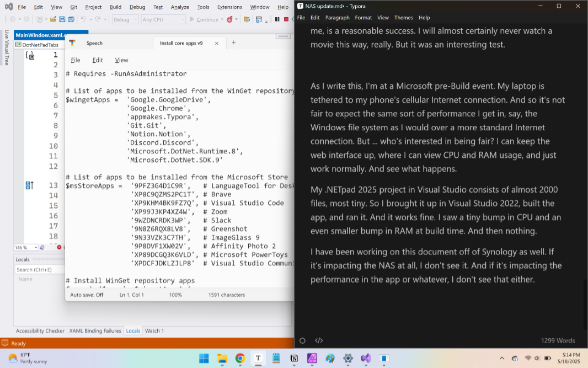Screen dimensions: 588x368
Task: Open the Any CPU platform dropdown
Action: pyautogui.click(x=163, y=19)
